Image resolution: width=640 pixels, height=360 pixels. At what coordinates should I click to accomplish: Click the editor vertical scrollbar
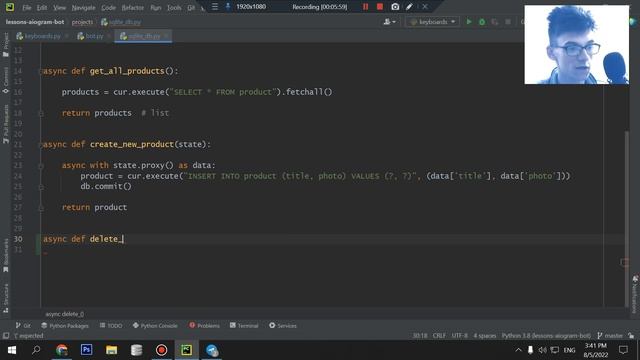coord(627,219)
